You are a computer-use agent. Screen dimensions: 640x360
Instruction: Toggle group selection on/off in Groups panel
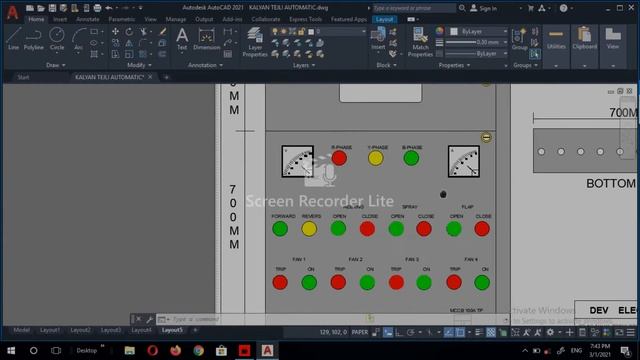(x=535, y=54)
